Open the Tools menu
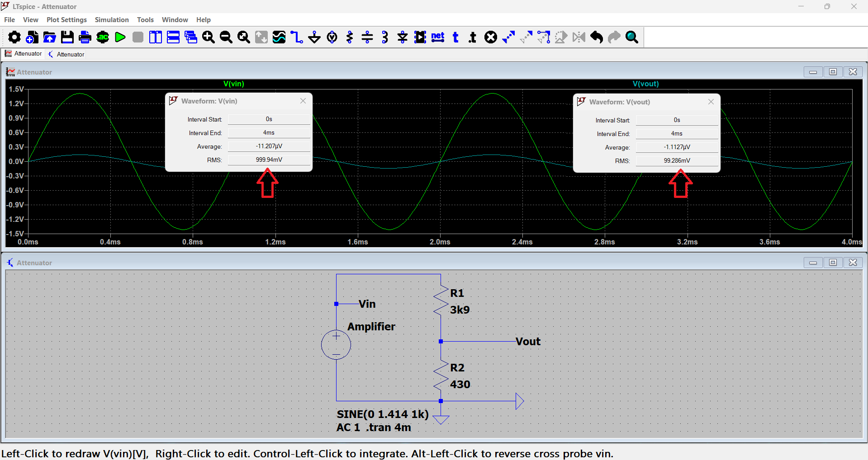 click(145, 20)
